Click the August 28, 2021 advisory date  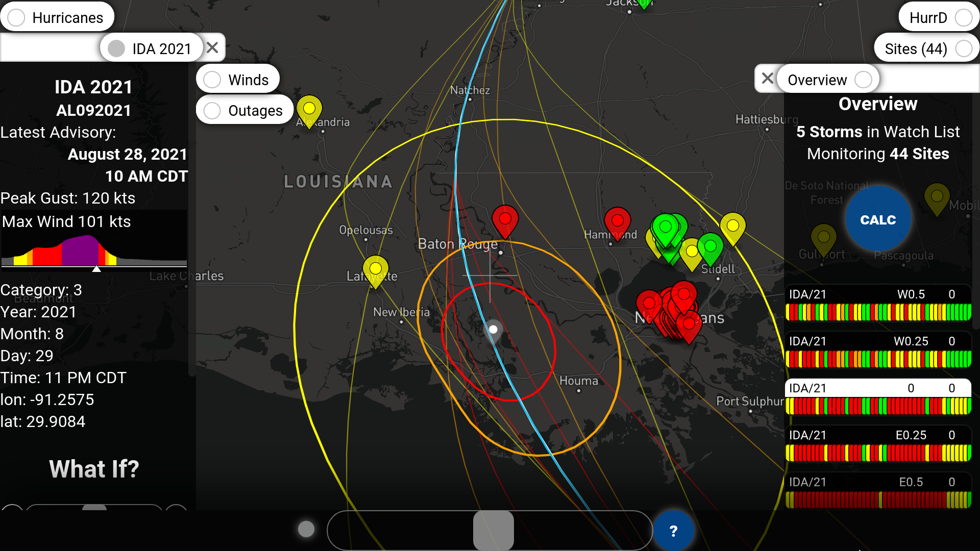[x=128, y=154]
